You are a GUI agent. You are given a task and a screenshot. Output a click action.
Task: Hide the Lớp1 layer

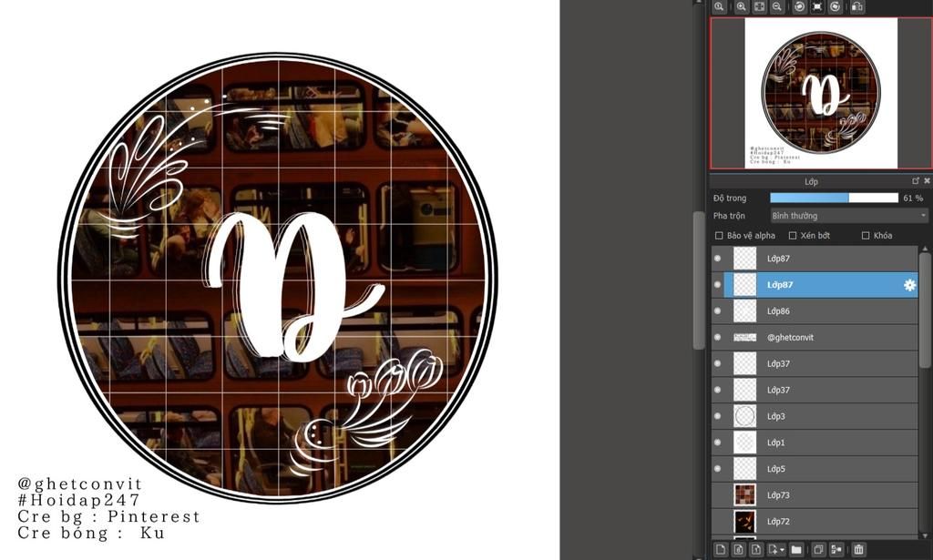coord(718,443)
